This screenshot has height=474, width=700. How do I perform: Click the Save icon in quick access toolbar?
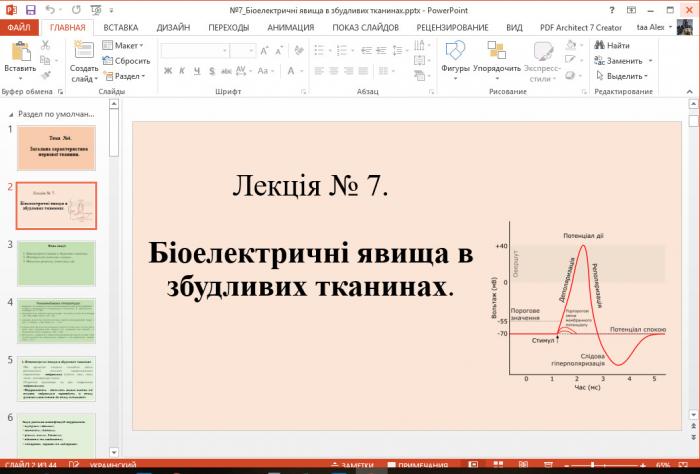(x=31, y=10)
